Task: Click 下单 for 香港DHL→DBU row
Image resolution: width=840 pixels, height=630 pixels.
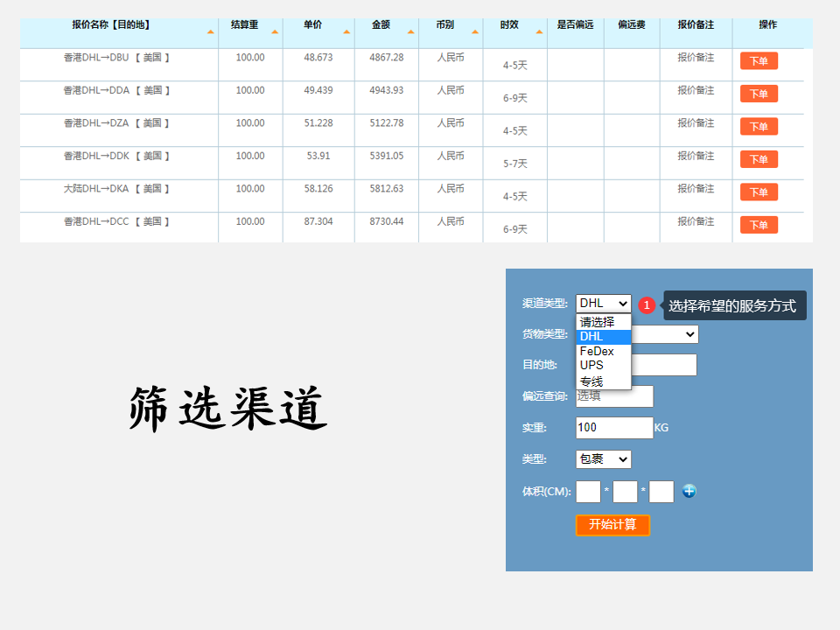Action: tap(759, 61)
